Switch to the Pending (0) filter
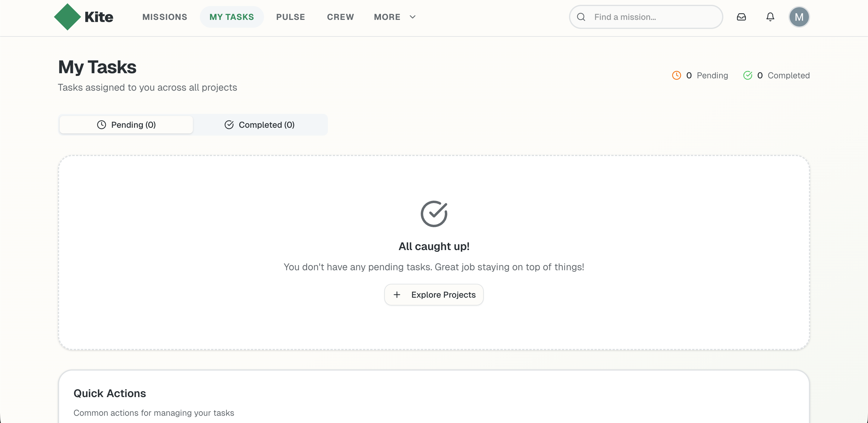Image resolution: width=868 pixels, height=423 pixels. 126,125
